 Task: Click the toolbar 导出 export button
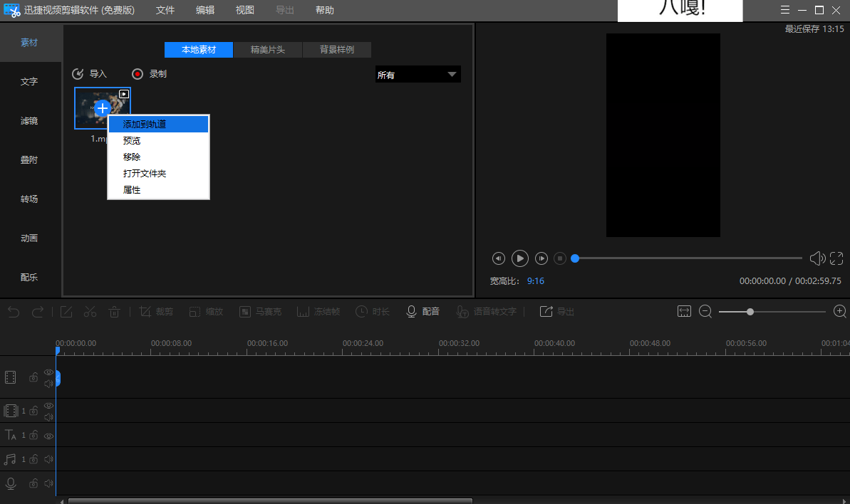tap(556, 312)
